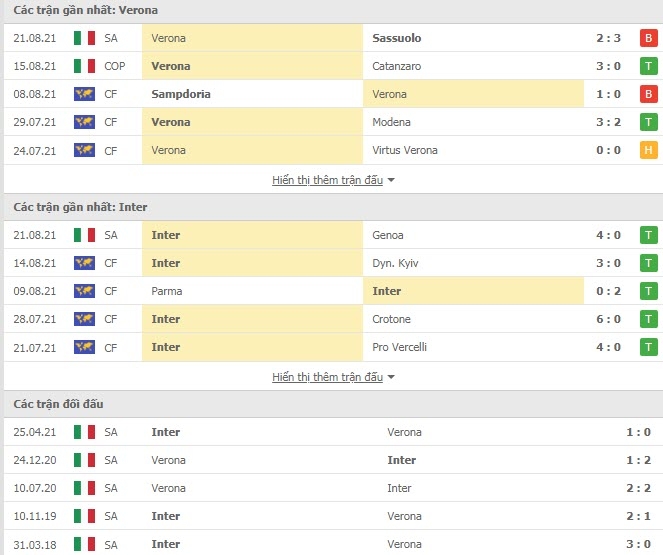Screen dimensions: 663x555
Task: Click the Italy flag on the 25.04.21 head-to-head row
Action: point(84,432)
